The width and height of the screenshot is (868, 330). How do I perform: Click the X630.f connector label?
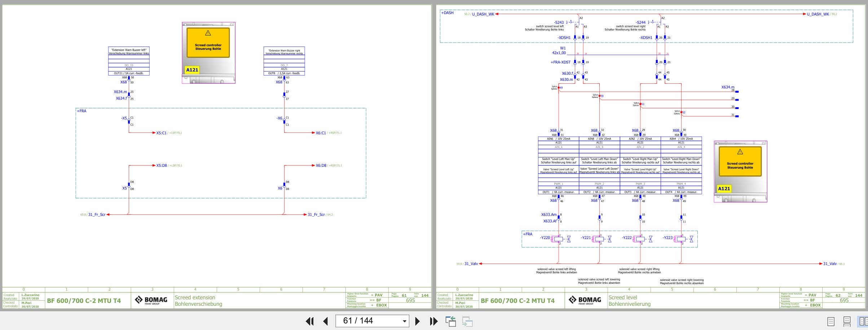point(567,73)
